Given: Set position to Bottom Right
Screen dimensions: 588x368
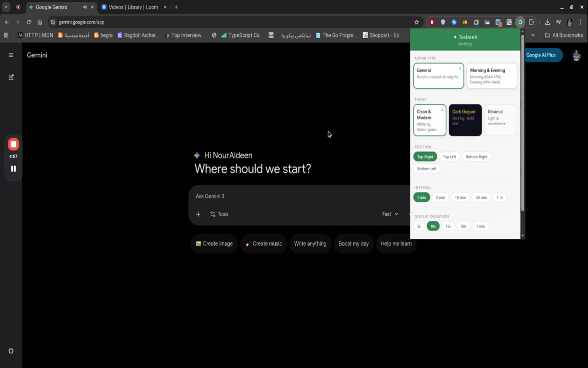Looking at the screenshot, I should [x=476, y=157].
